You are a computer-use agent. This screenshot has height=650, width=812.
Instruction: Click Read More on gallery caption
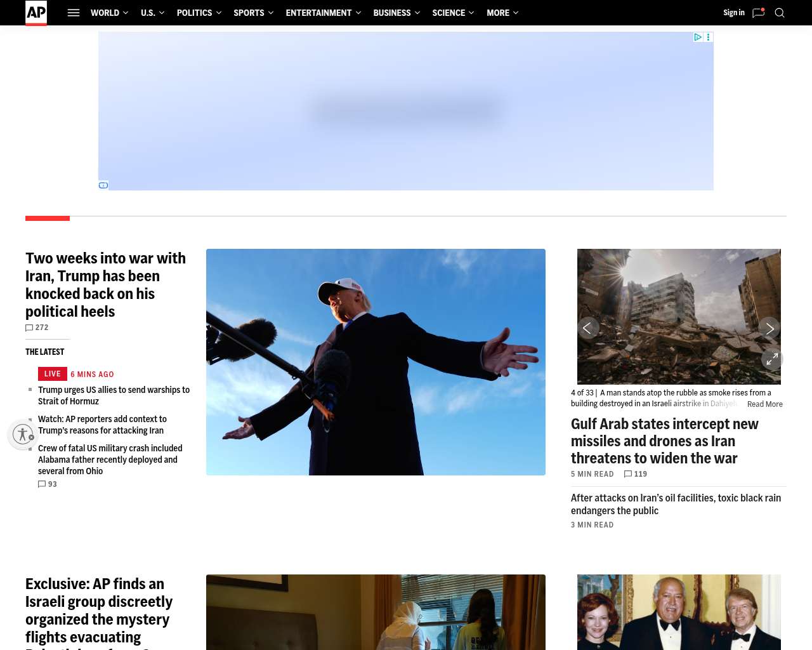764,404
